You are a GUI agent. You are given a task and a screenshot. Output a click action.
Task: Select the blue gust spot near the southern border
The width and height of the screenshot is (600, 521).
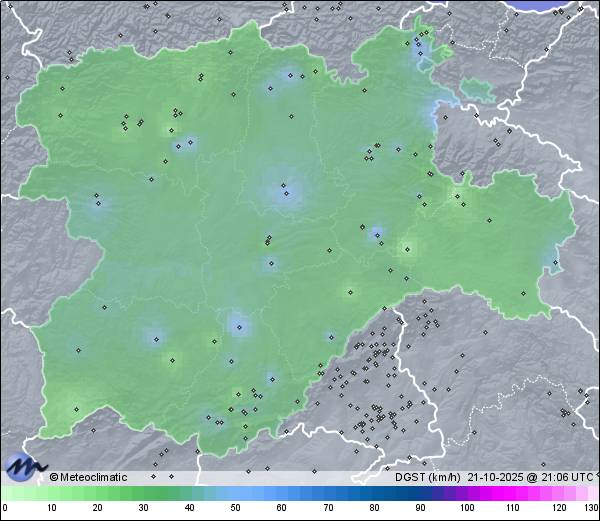pyautogui.click(x=213, y=421)
